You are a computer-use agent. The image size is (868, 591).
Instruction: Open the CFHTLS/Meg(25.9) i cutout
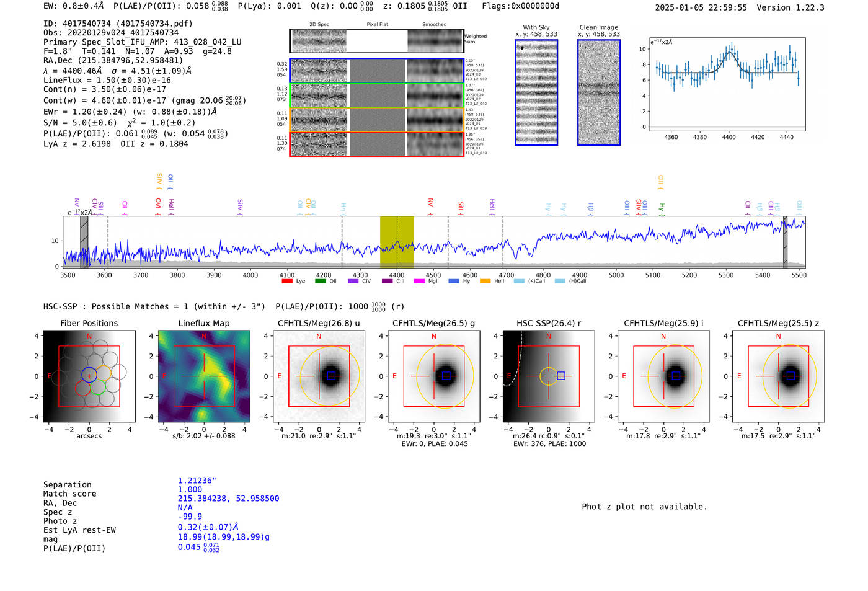(x=663, y=376)
